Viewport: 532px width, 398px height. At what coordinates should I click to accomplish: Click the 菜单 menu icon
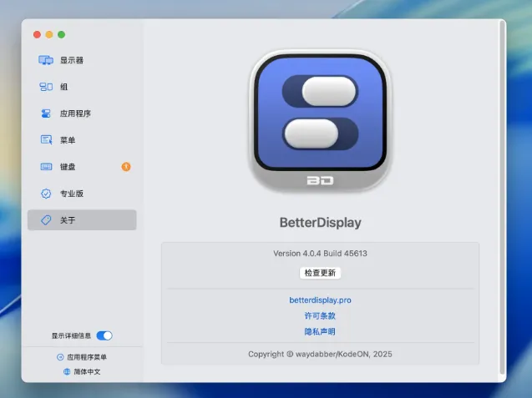click(x=46, y=139)
